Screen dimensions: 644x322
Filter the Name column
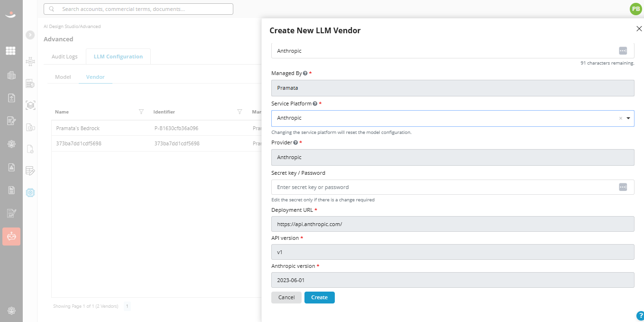click(141, 112)
